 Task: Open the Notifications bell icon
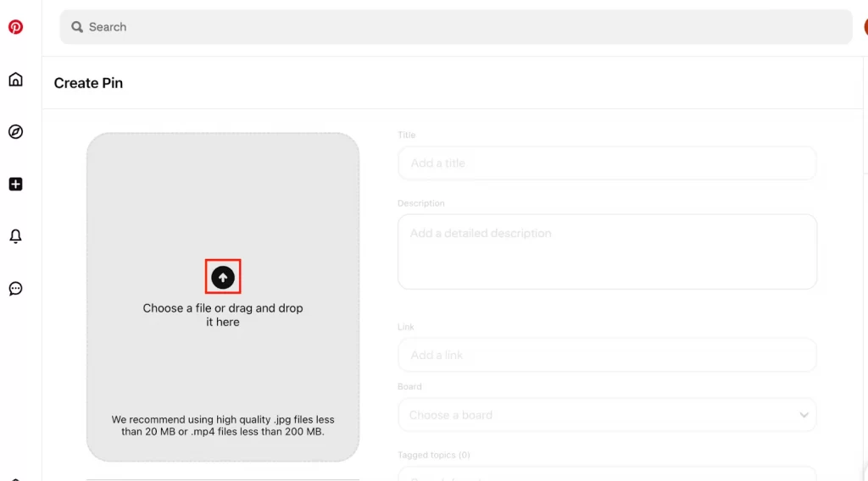[15, 236]
